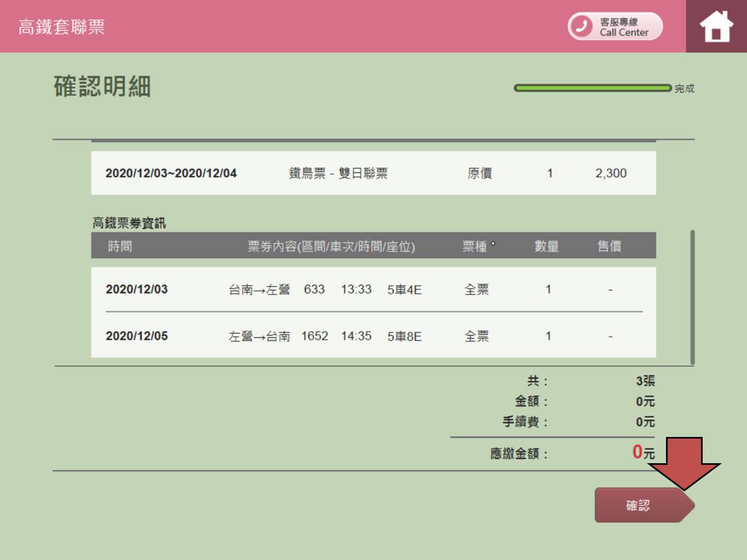Screen dimensions: 747x560
Task: Click departure time 14:35
Action: (x=356, y=336)
